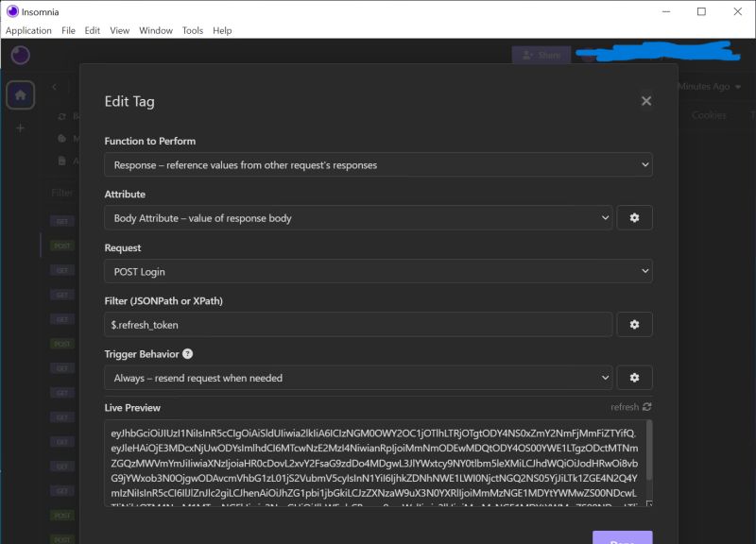Close the Edit Tag dialog
756x544 pixels.
(x=646, y=101)
